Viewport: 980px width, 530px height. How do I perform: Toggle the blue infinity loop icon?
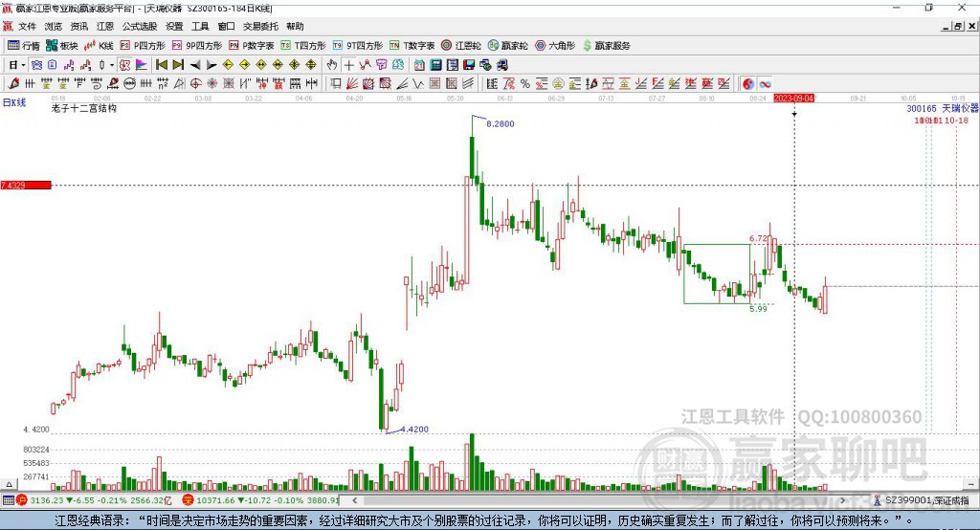point(765,84)
